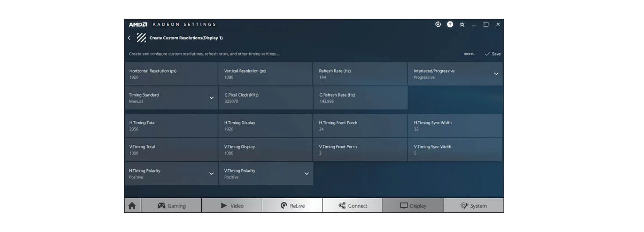Open the System tab
This screenshot has width=644, height=232.
click(x=473, y=206)
